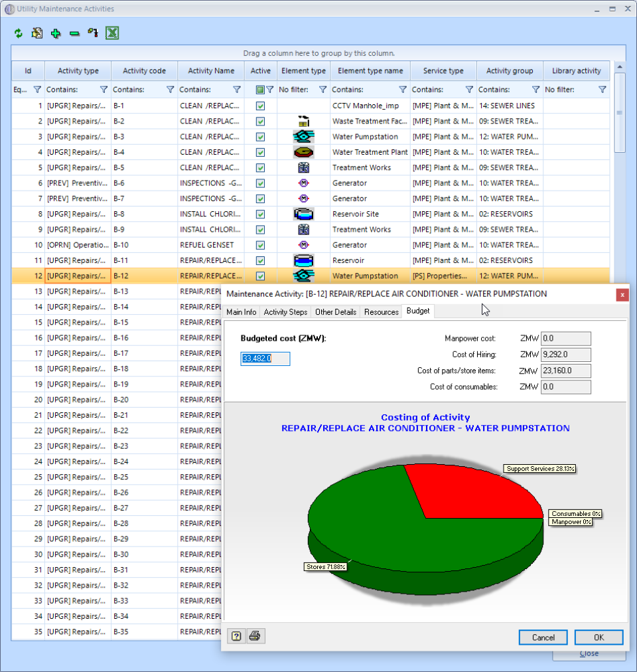Print the activity budget via printer icon
The image size is (637, 672).
(255, 635)
